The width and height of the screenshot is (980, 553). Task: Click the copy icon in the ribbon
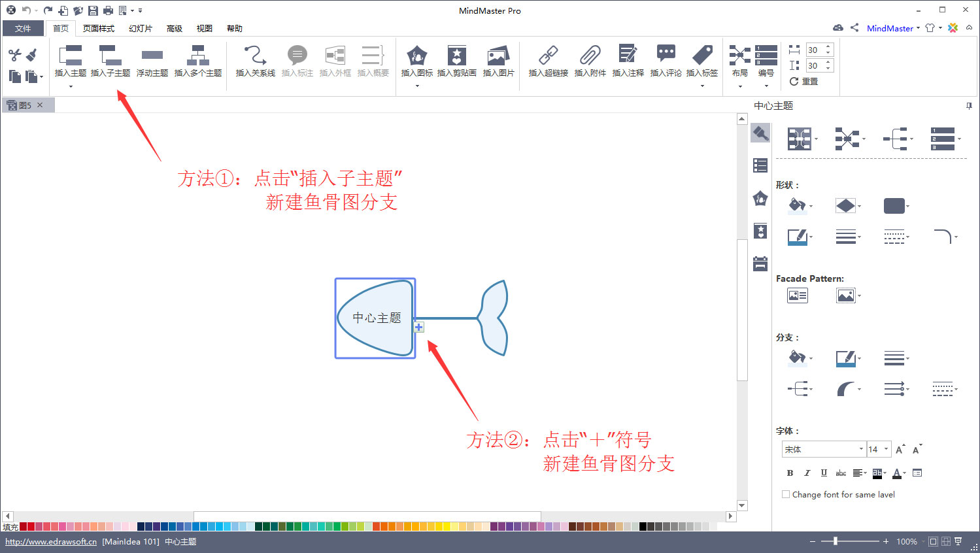coord(14,76)
